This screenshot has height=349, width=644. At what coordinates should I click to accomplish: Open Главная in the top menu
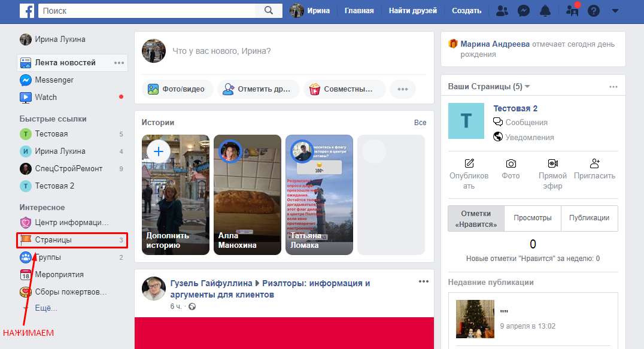pyautogui.click(x=359, y=10)
